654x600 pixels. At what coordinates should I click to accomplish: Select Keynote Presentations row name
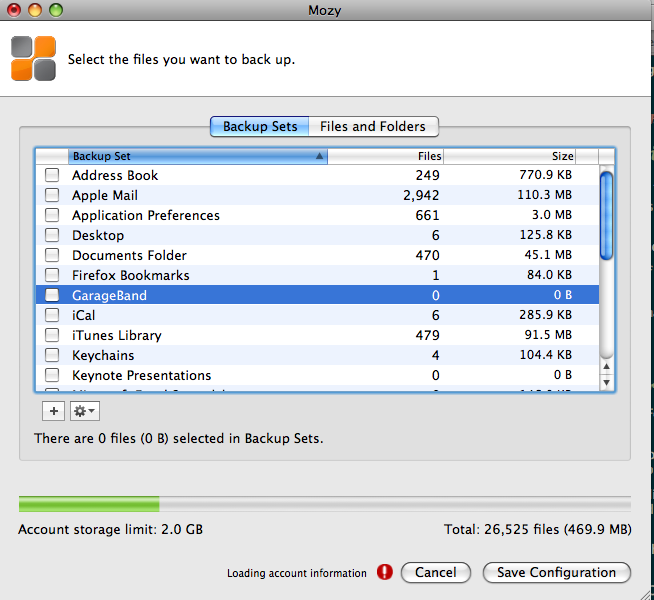pos(141,375)
